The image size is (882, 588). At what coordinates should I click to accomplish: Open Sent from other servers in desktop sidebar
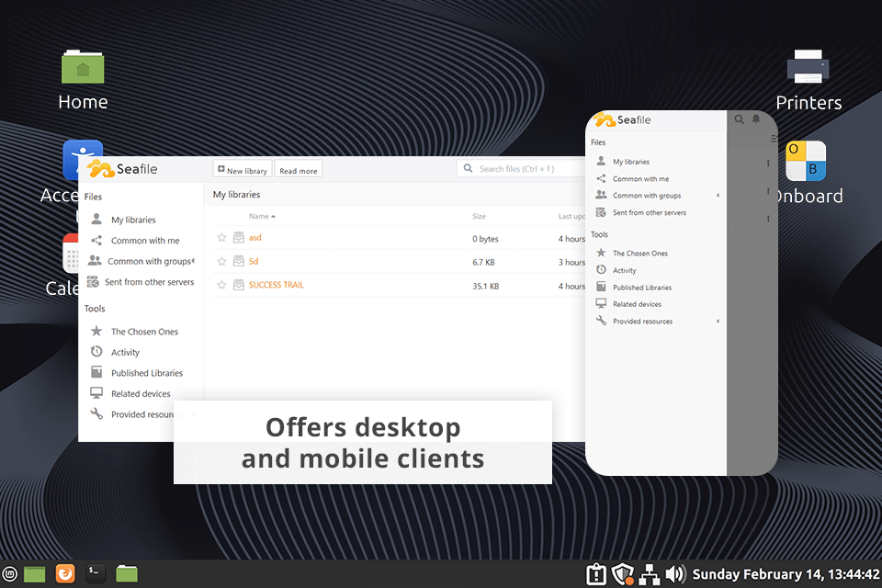(x=149, y=282)
